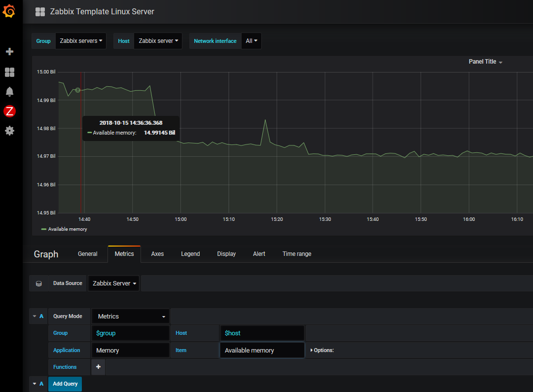The width and height of the screenshot is (533, 392).
Task: Click the 15:00 time axis label
Action: tap(180, 219)
